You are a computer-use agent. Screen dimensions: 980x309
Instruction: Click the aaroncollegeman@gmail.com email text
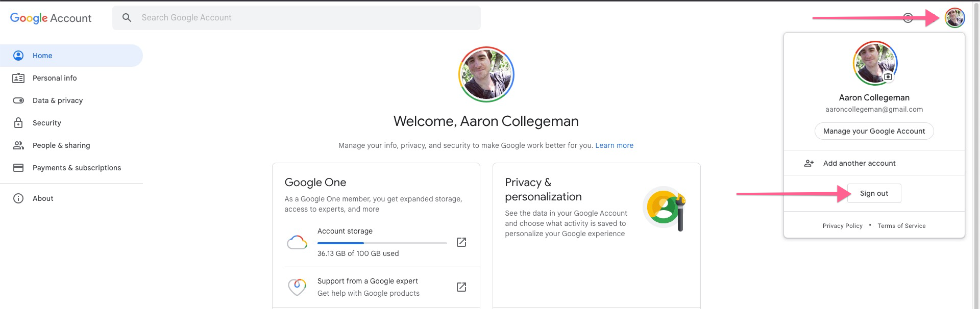874,109
